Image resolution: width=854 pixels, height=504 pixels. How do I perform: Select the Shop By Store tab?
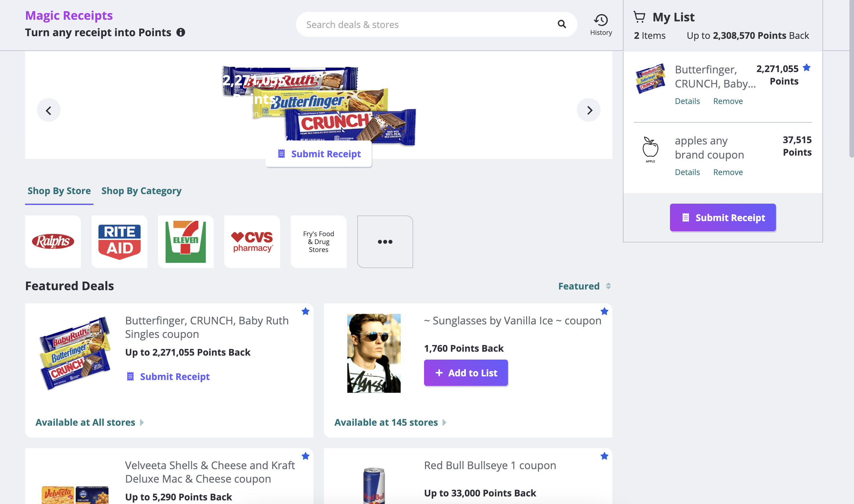pyautogui.click(x=59, y=190)
